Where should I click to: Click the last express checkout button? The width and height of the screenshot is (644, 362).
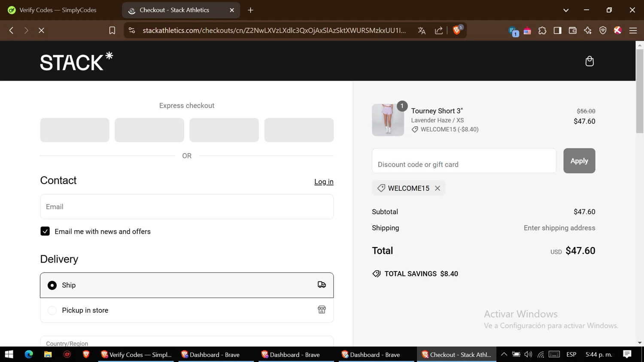point(299,130)
